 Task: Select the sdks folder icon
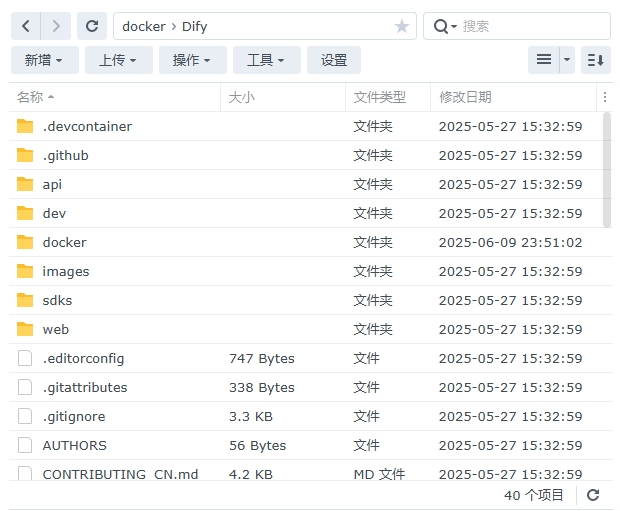[x=25, y=300]
